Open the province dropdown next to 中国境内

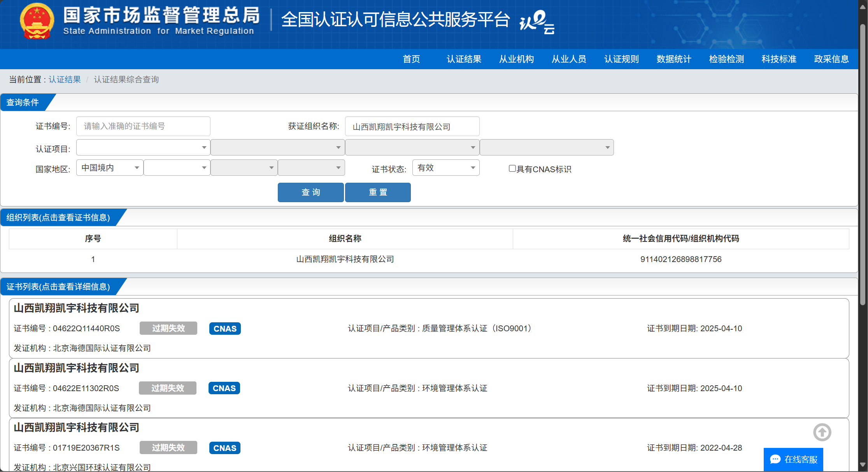(177, 168)
